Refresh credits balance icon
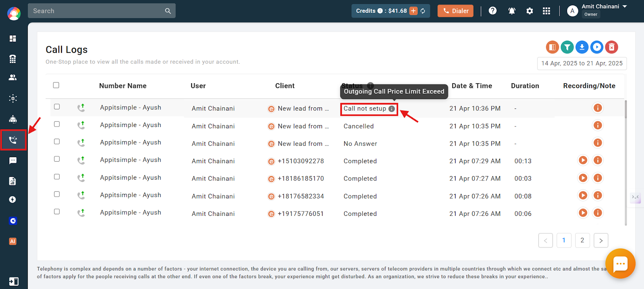Image resolution: width=644 pixels, height=289 pixels. pyautogui.click(x=423, y=11)
